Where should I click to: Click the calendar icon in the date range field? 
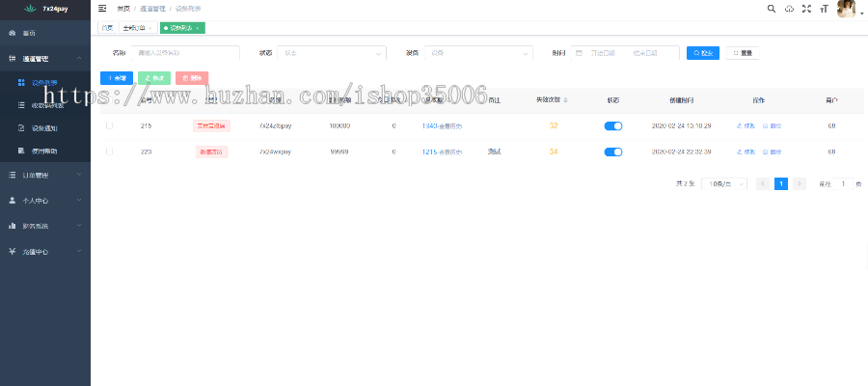click(x=579, y=53)
